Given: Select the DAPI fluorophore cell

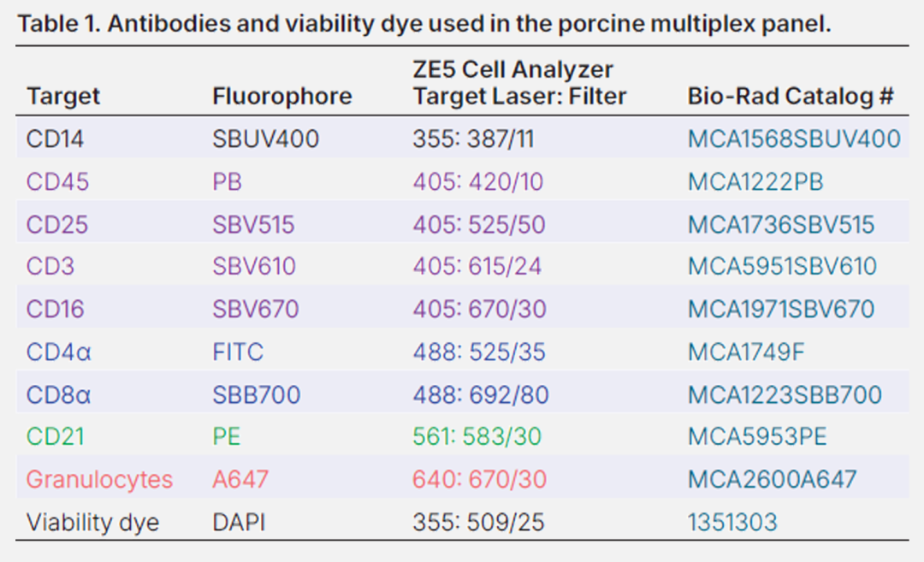Looking at the screenshot, I should (239, 522).
